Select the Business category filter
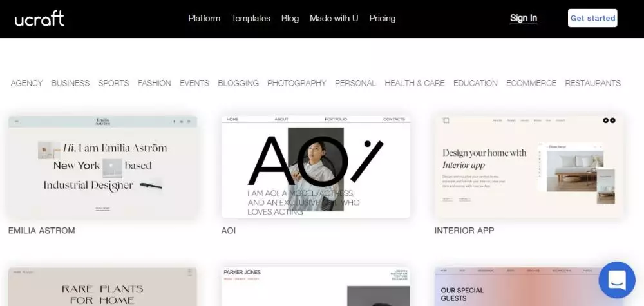This screenshot has height=306, width=644. coord(70,83)
